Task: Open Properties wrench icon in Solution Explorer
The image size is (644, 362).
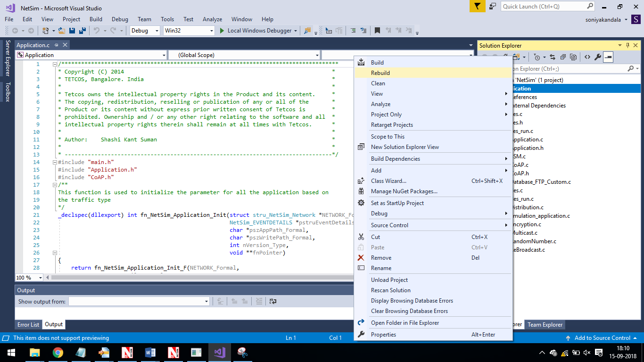Action: point(597,57)
